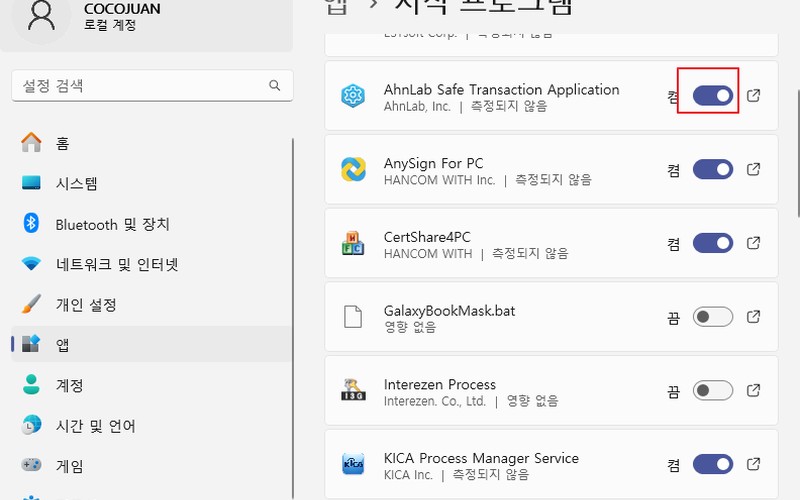
Task: Open location icon for KICA Process Manager
Action: [754, 464]
